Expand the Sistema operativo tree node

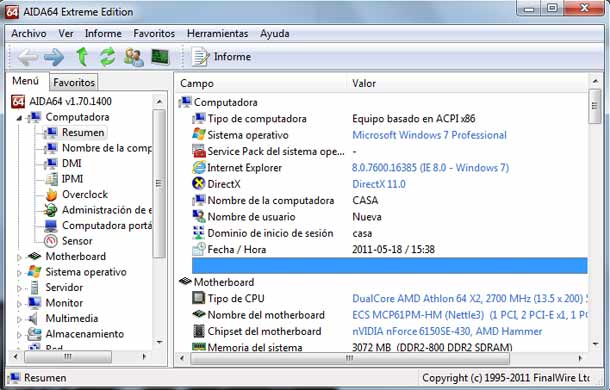(x=19, y=272)
